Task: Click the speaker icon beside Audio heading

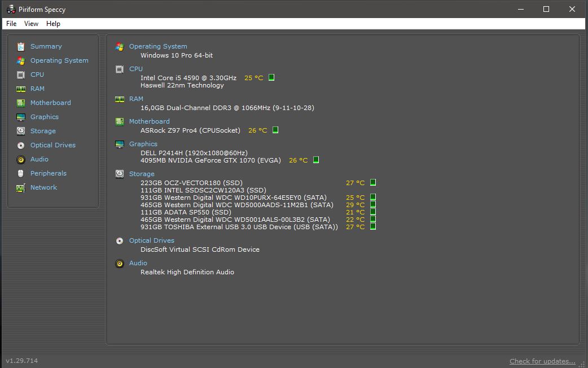Action: (120, 264)
